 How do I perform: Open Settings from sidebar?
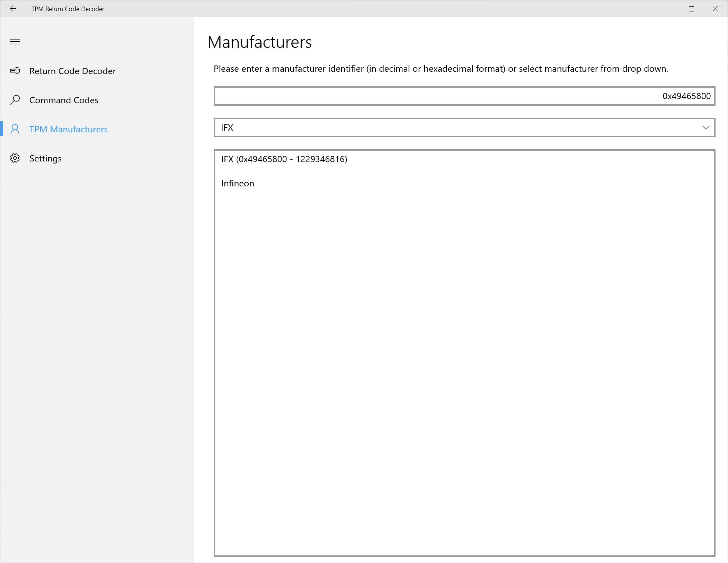(45, 158)
